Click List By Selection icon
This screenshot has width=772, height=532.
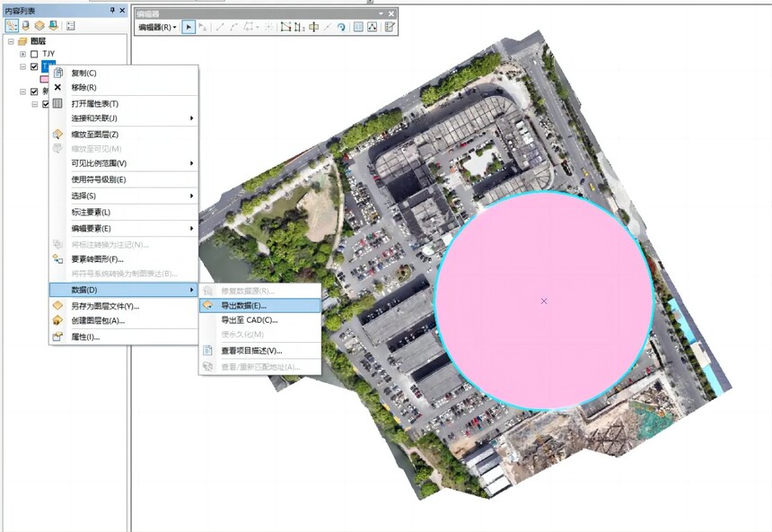[53, 26]
